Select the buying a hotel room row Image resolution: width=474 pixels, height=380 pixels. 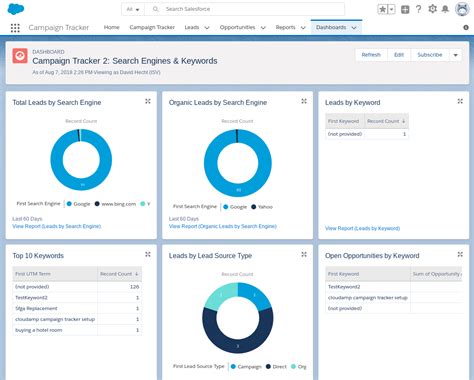point(77,330)
